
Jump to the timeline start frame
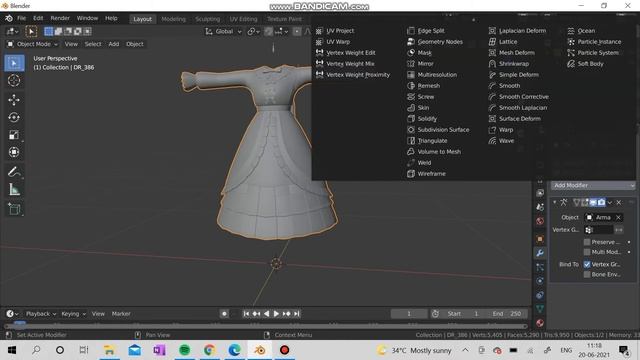click(246, 313)
